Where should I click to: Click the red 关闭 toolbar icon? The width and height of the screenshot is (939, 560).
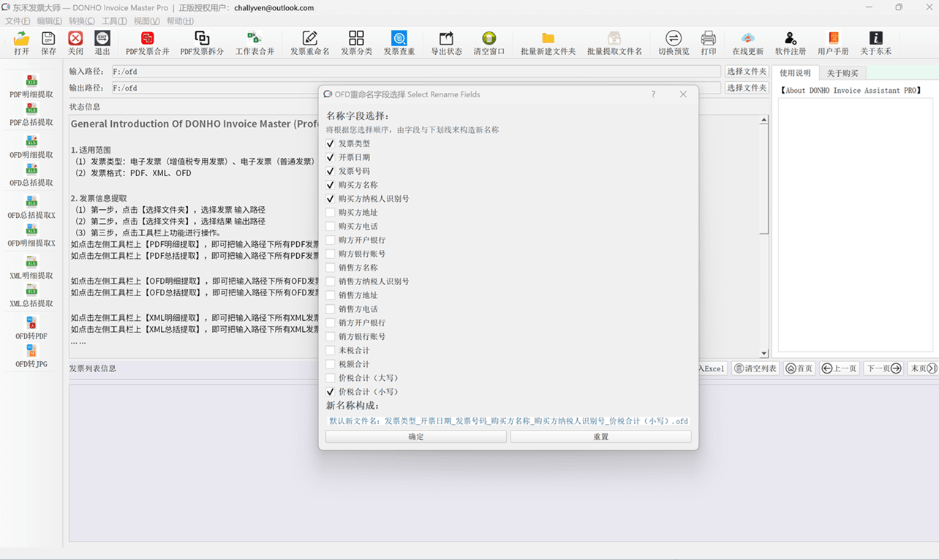tap(75, 42)
